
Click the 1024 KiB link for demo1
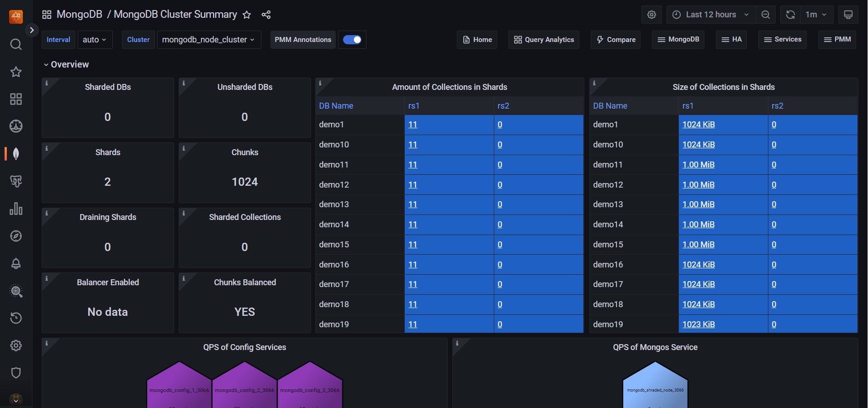point(699,125)
